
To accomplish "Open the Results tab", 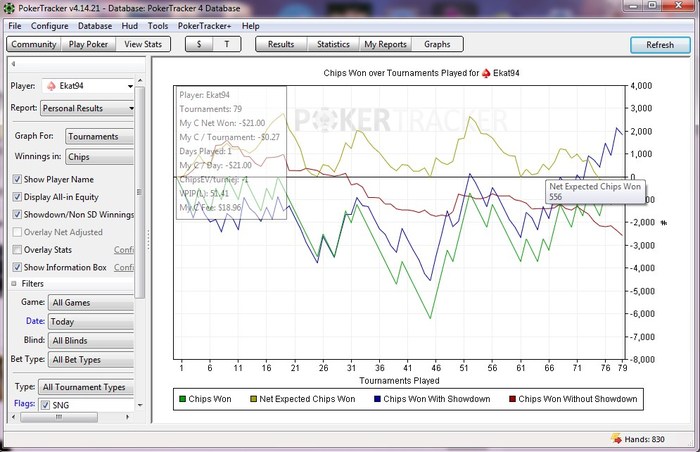I will click(x=281, y=44).
